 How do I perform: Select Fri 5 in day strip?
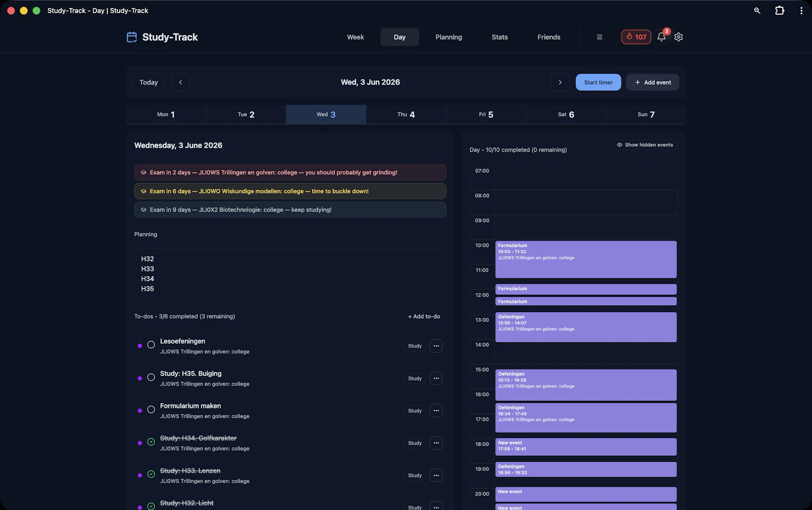click(x=486, y=115)
